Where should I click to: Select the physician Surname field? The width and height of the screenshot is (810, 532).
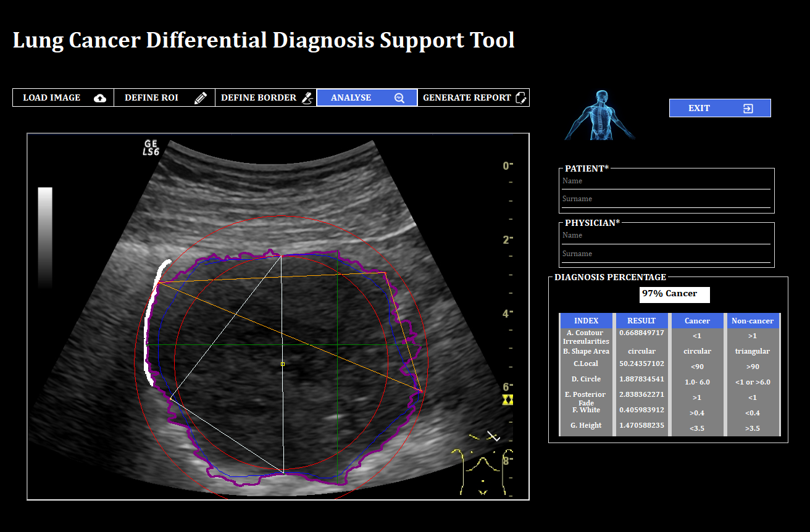[666, 254]
